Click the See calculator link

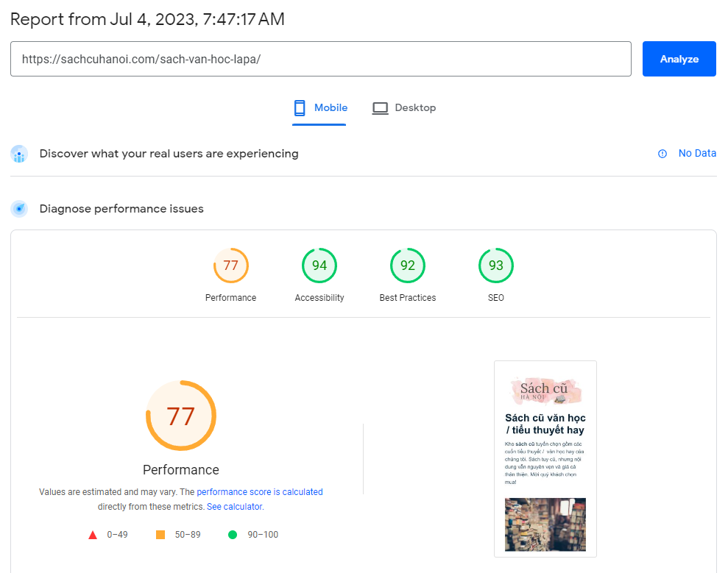(x=233, y=506)
